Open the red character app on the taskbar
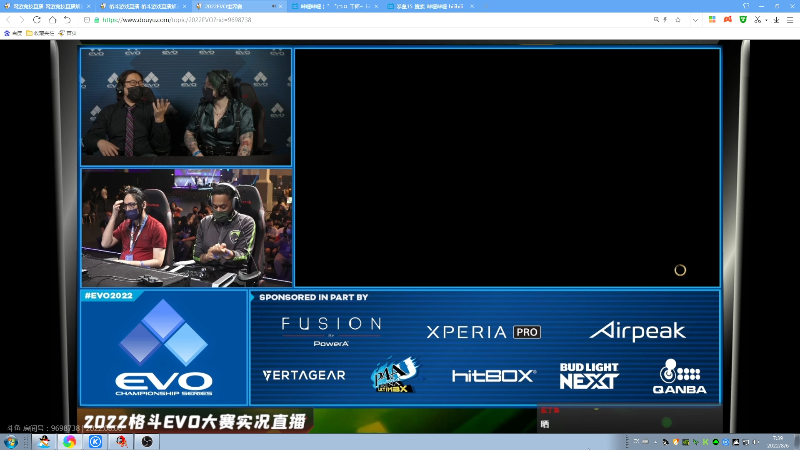The height and width of the screenshot is (450, 800). click(x=121, y=442)
